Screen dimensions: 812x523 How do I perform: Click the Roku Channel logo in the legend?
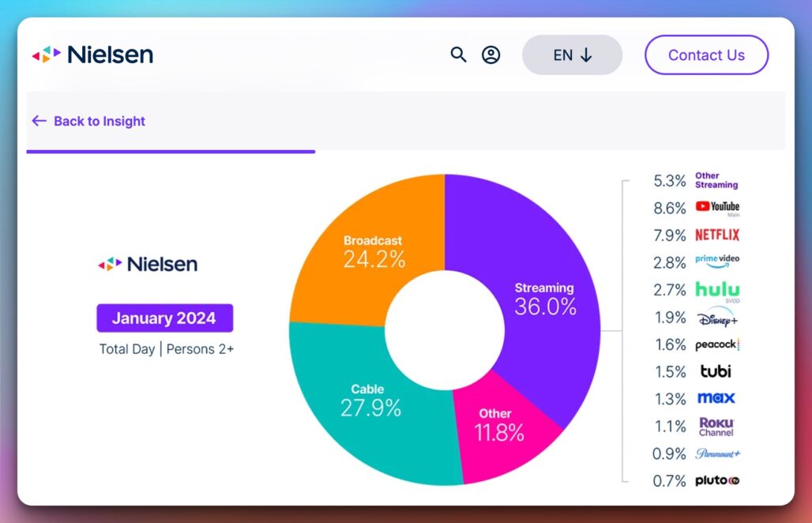pyautogui.click(x=716, y=427)
